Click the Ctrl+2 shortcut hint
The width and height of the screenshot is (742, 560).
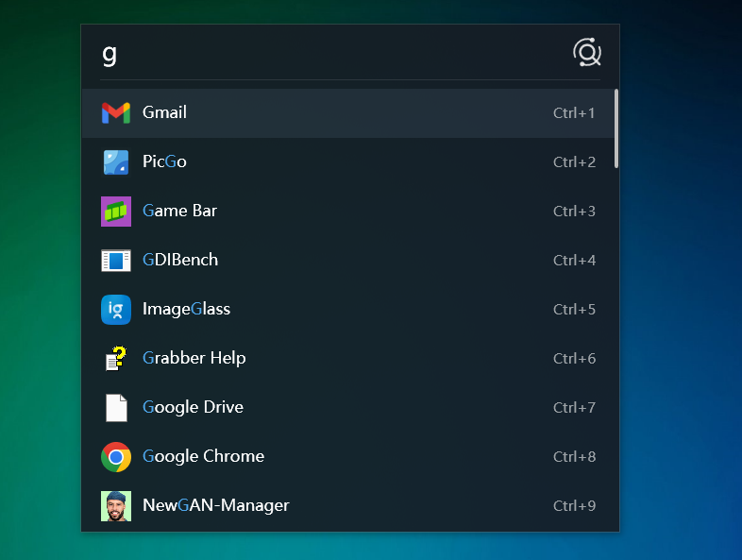coord(574,162)
